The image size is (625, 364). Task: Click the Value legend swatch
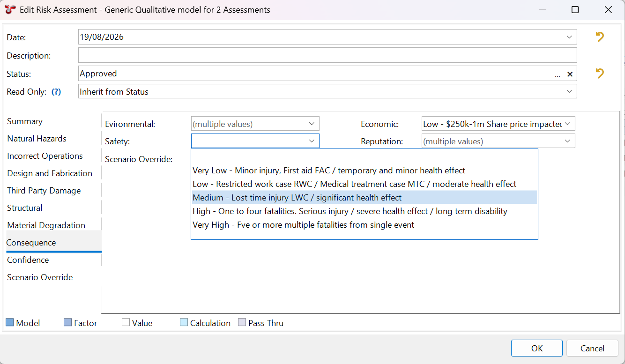point(126,322)
